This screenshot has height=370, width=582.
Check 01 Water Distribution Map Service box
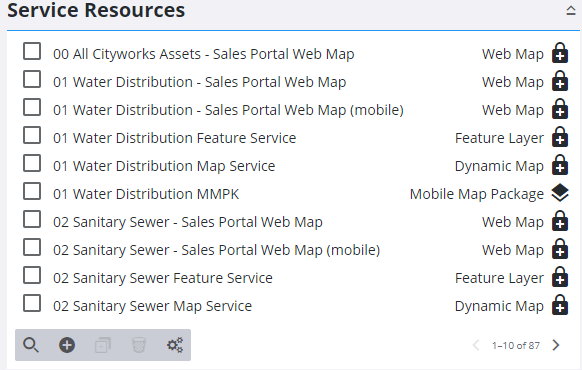click(32, 163)
